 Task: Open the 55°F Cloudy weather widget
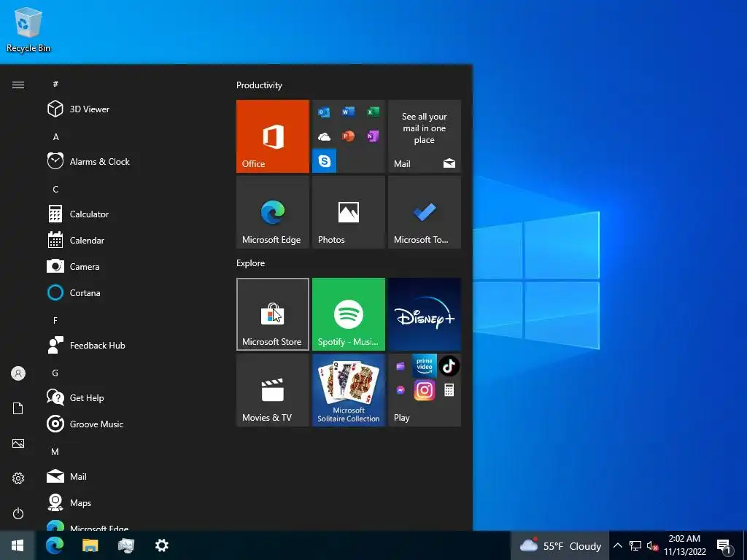pos(560,545)
